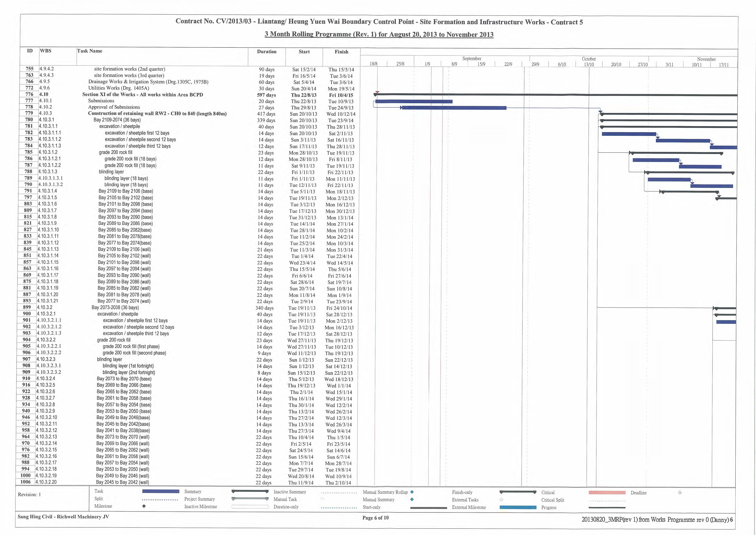Screen dimensions: 756x535
Task: Click WBS cell 4.10.3.2.20
Action: [x=46, y=482]
